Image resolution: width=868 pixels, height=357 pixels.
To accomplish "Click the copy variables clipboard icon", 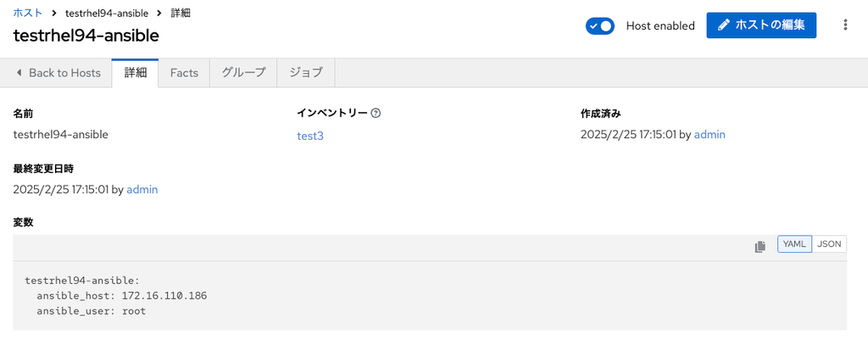I will [x=760, y=246].
